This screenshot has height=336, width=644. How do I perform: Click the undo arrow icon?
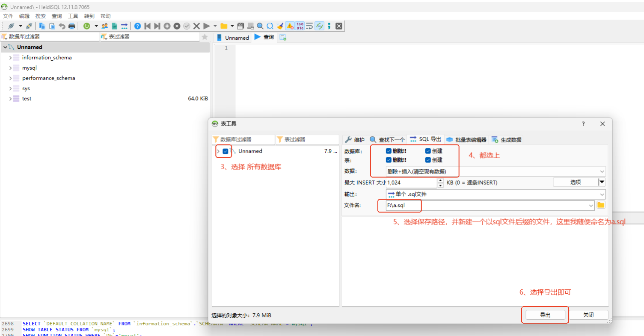click(62, 26)
